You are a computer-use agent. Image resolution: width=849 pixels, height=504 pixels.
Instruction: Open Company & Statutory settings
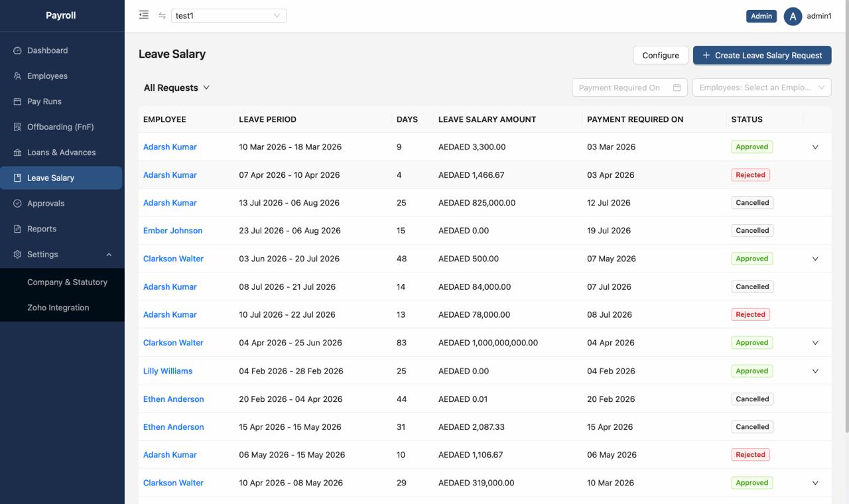click(67, 283)
